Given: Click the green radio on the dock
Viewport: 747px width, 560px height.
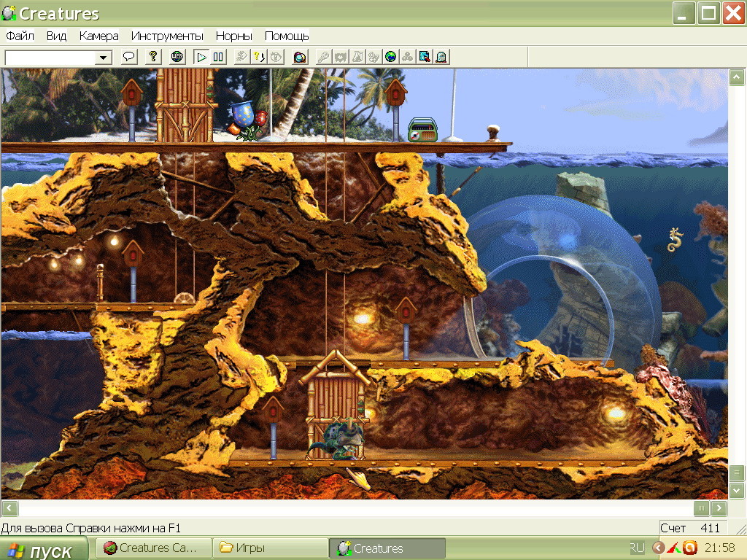Looking at the screenshot, I should pyautogui.click(x=422, y=130).
